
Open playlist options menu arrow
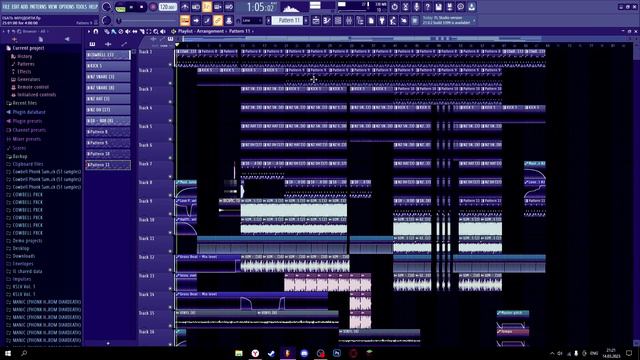pyautogui.click(x=89, y=31)
